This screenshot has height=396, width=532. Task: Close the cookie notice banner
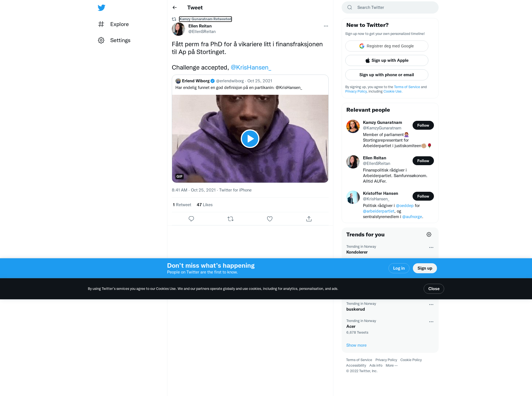[x=434, y=289]
